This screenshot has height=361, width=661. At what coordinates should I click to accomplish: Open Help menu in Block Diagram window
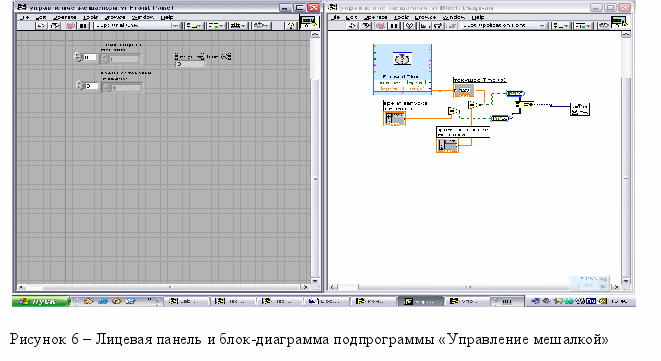click(x=478, y=17)
